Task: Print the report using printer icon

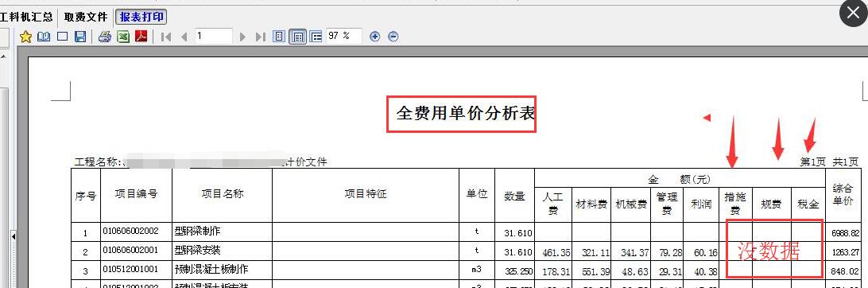Action: tap(105, 37)
